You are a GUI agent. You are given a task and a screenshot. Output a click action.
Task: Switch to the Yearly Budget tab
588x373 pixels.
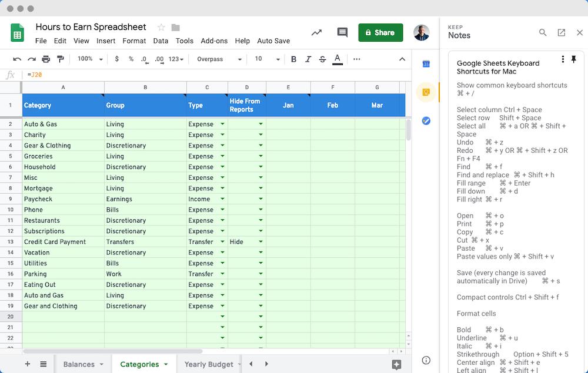209,364
